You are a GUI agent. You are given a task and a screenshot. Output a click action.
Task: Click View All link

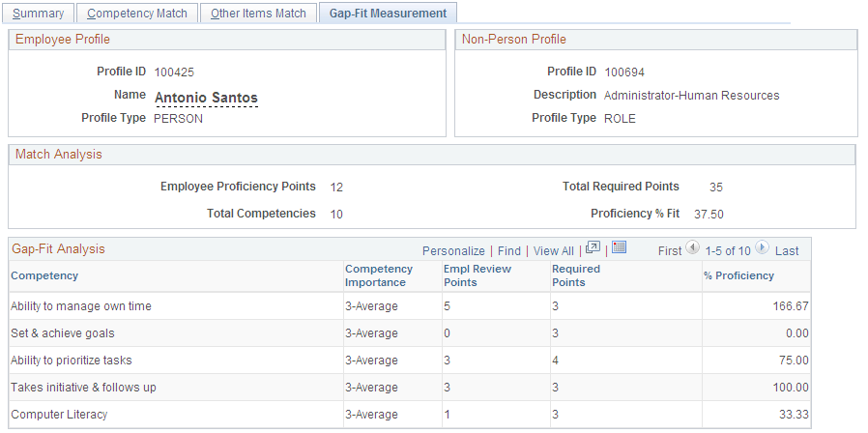tap(554, 251)
